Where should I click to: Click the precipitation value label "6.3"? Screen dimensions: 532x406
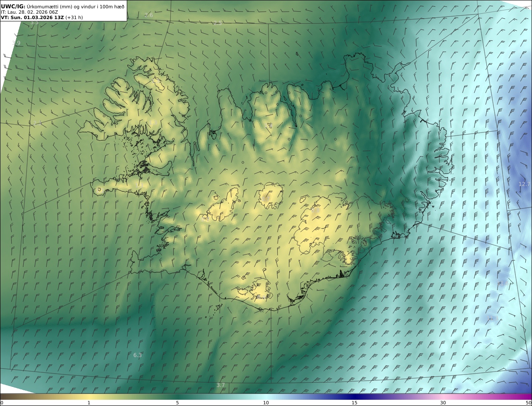[x=138, y=355]
